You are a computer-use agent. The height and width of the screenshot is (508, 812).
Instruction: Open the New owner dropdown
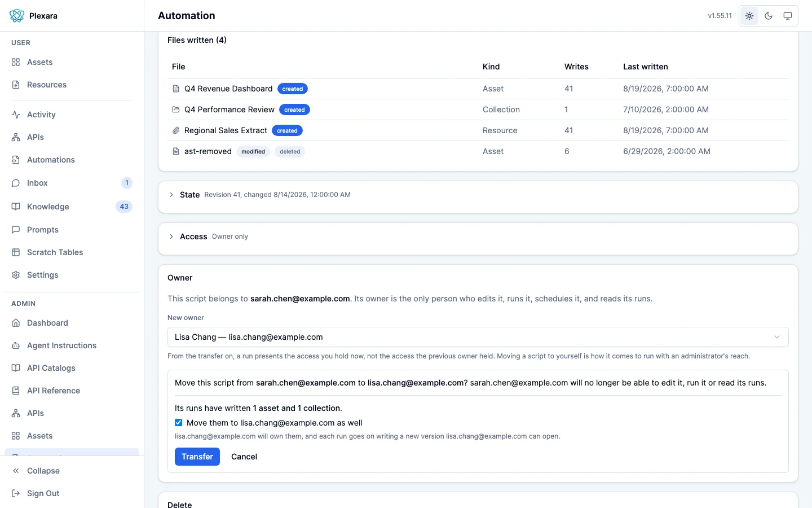(478, 337)
